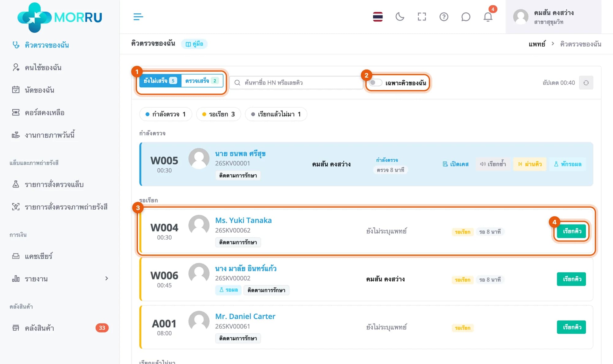Switch to the ตรวจเสร็จ tab
The height and width of the screenshot is (364, 613).
click(x=202, y=81)
